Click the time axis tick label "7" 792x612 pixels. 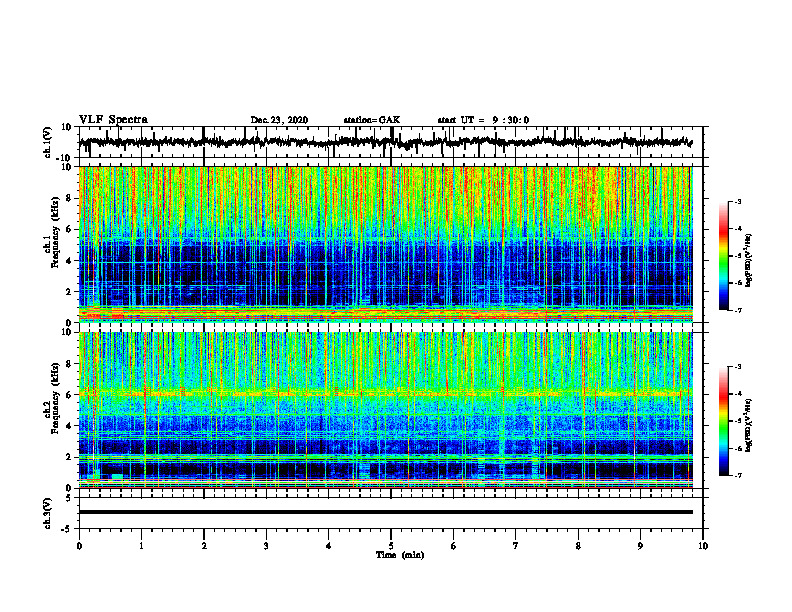point(516,546)
